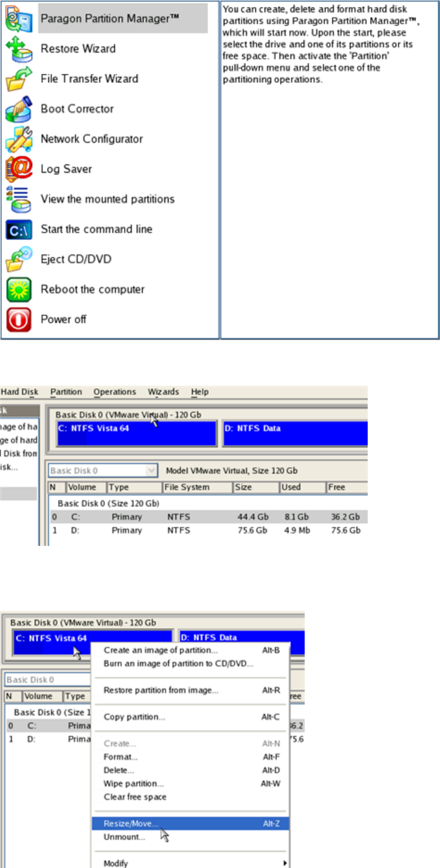Select the D: row showing 75.6 Gb size
Image resolution: width=440 pixels, height=868 pixels.
(x=208, y=530)
